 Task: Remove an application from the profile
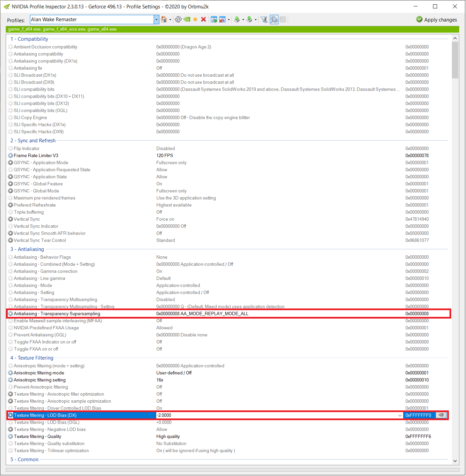coord(222,20)
